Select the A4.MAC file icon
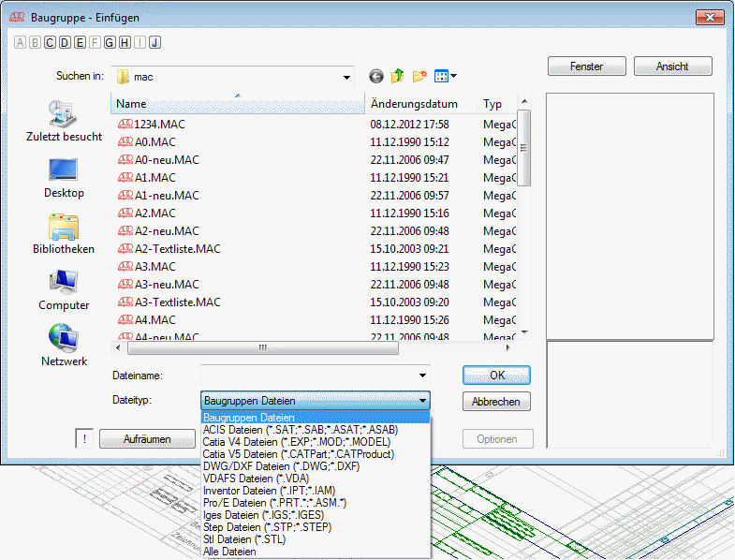This screenshot has width=735, height=560. pyautogui.click(x=125, y=320)
